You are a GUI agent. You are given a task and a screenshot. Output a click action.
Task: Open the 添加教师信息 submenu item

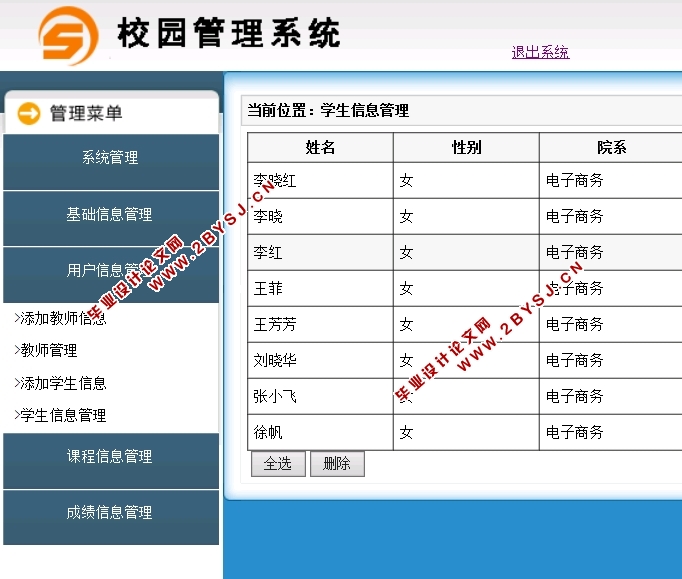[61, 319]
